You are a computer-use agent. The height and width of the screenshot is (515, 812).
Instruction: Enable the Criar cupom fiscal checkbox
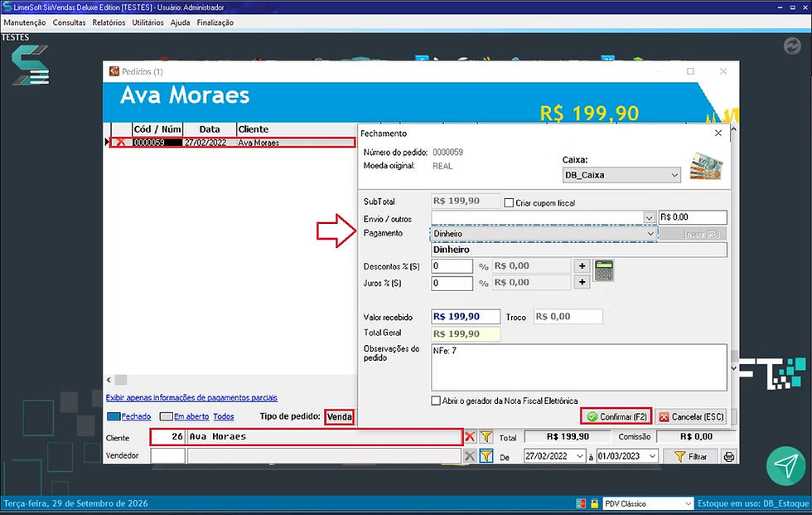coord(509,202)
